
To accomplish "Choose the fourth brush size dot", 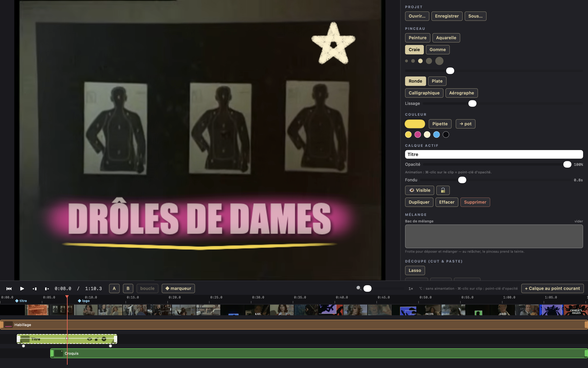I will tap(429, 61).
